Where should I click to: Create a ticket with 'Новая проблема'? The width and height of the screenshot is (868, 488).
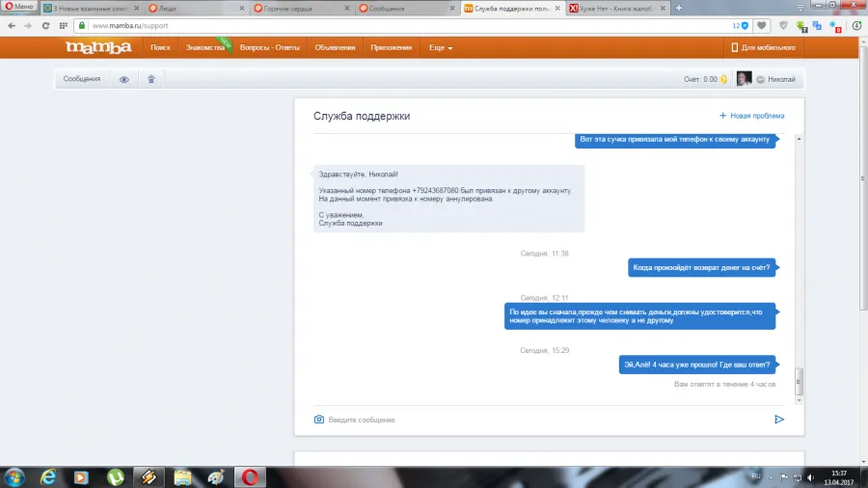(x=751, y=116)
